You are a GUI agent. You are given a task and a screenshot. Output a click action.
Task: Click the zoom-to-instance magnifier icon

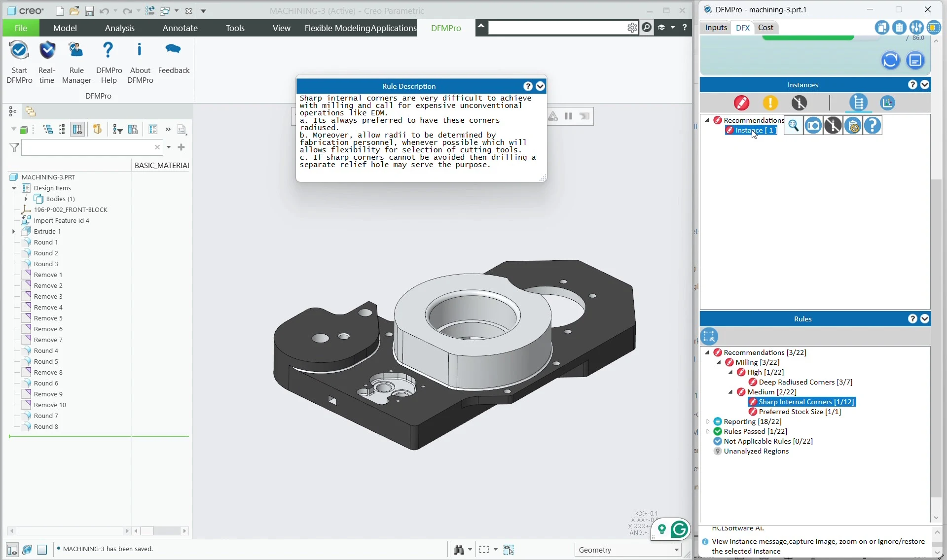click(793, 126)
